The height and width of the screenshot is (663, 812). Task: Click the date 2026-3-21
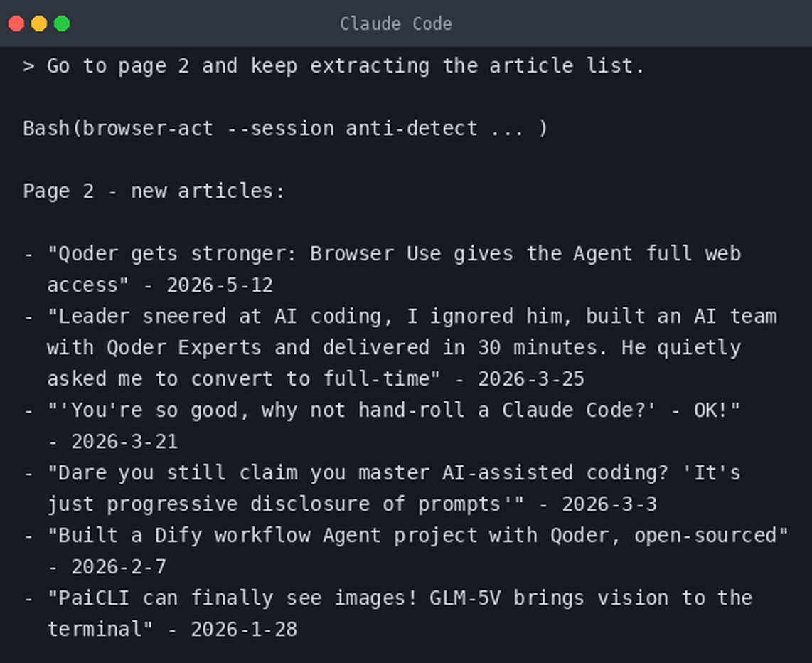pos(124,442)
